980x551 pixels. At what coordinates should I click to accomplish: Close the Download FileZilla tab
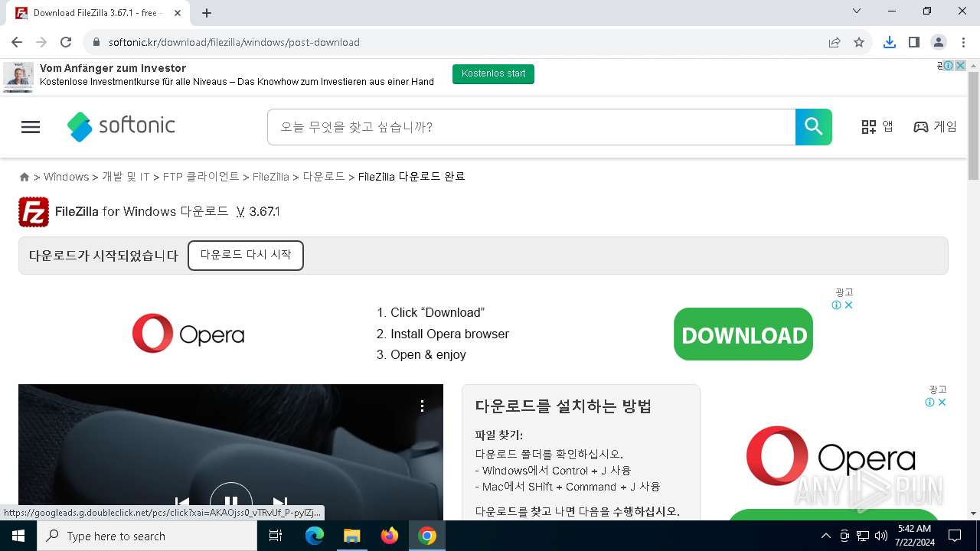click(x=178, y=13)
